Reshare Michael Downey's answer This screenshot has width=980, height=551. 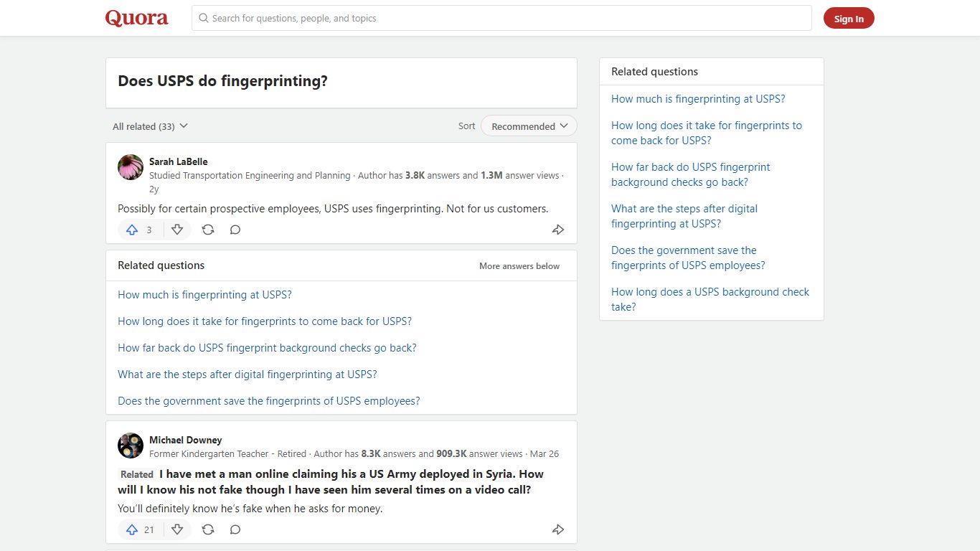tap(208, 529)
